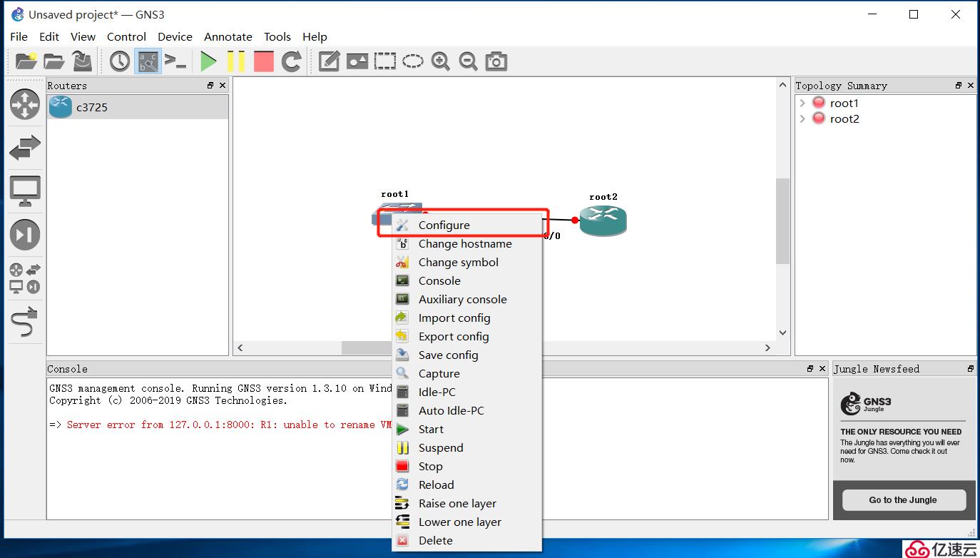The image size is (980, 558).
Task: Click New blank project toolbar icon
Action: click(x=26, y=61)
